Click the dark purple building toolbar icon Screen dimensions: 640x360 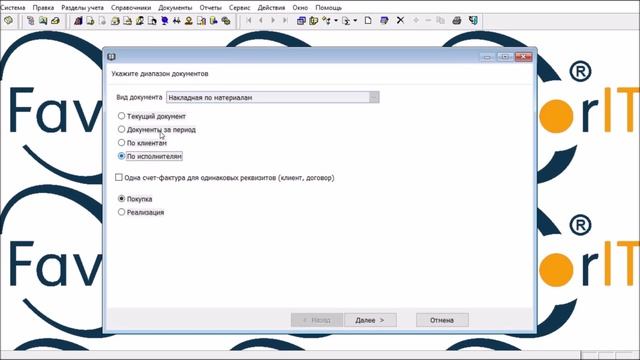pos(78,20)
